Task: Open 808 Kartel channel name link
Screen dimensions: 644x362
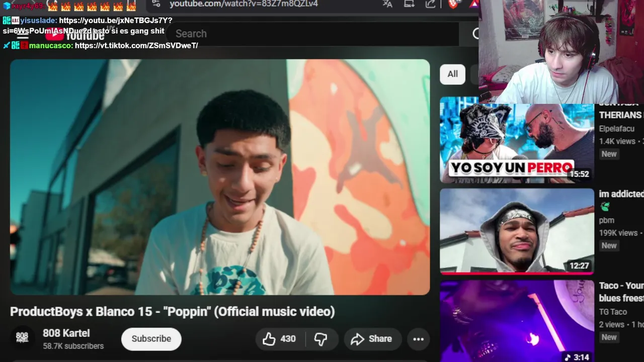Action: tap(66, 333)
